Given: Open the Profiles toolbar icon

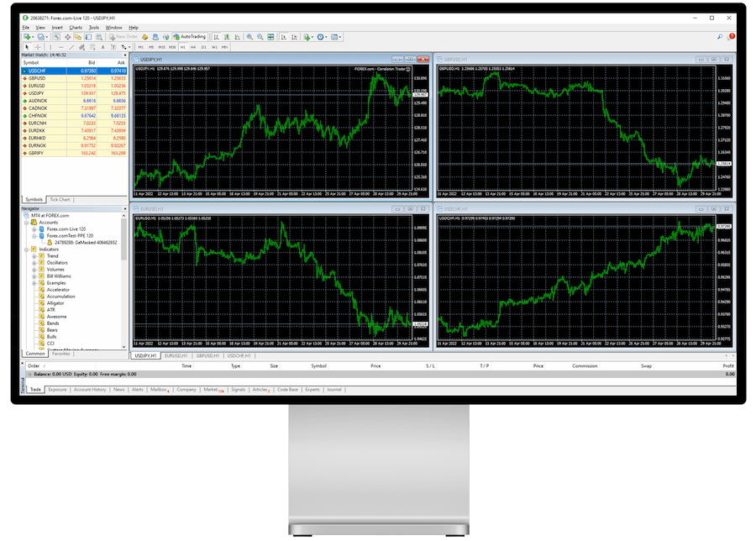Looking at the screenshot, I should [41, 37].
